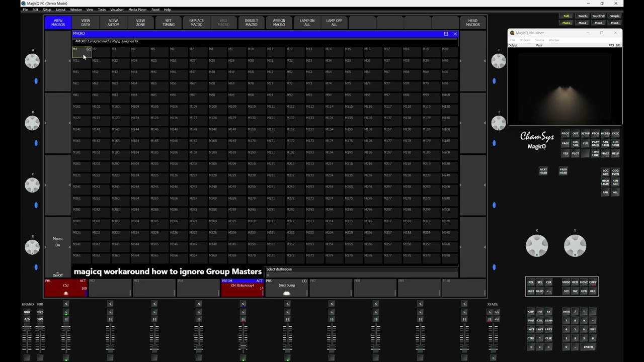The width and height of the screenshot is (644, 362).
Task: Select the blind bump playback tile
Action: point(286,288)
